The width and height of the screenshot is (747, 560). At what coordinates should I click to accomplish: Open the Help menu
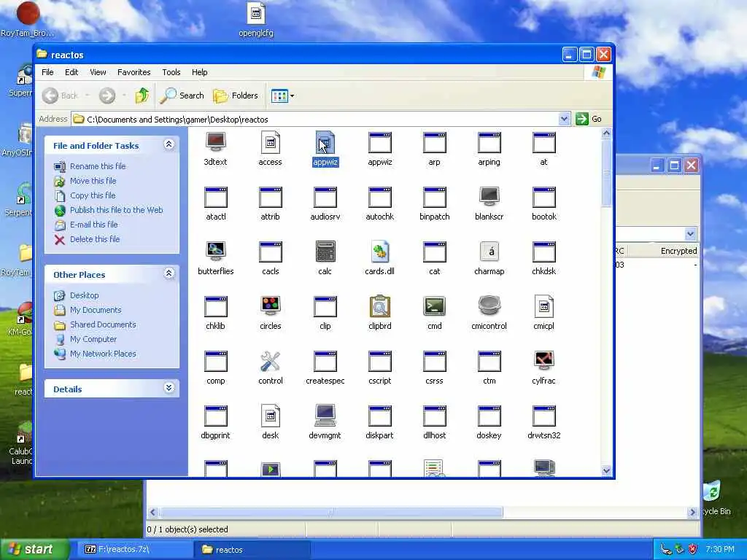(x=200, y=72)
